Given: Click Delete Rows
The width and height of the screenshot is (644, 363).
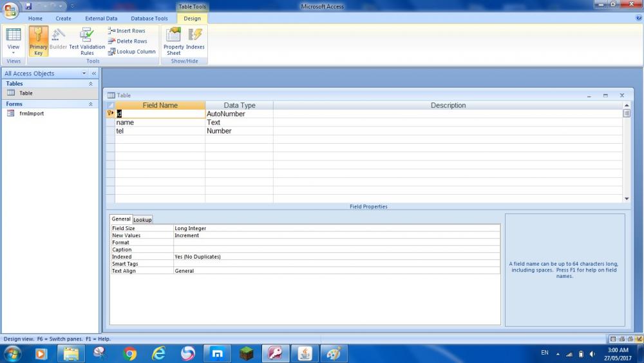Looking at the screenshot, I should coord(128,41).
